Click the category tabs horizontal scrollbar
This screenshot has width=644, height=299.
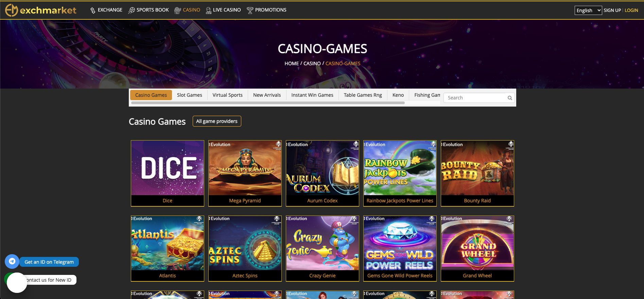(x=268, y=103)
